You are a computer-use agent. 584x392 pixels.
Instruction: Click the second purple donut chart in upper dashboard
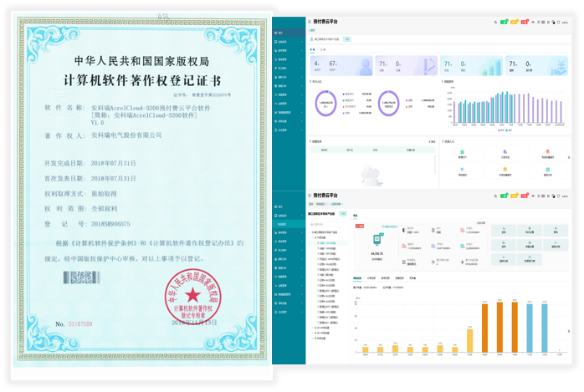pos(388,104)
